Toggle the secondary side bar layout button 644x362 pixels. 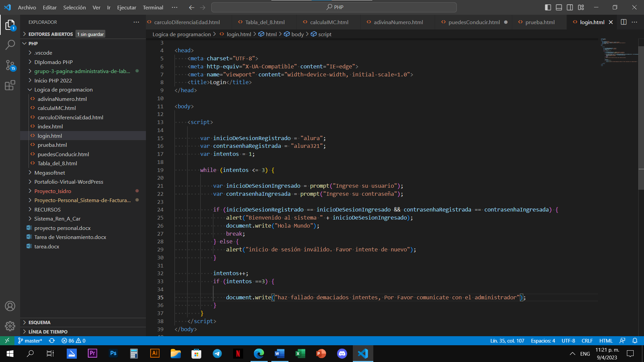pos(570,7)
